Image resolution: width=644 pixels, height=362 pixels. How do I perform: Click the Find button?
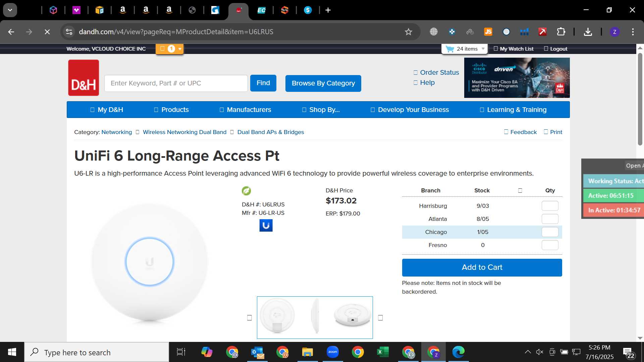click(x=263, y=83)
